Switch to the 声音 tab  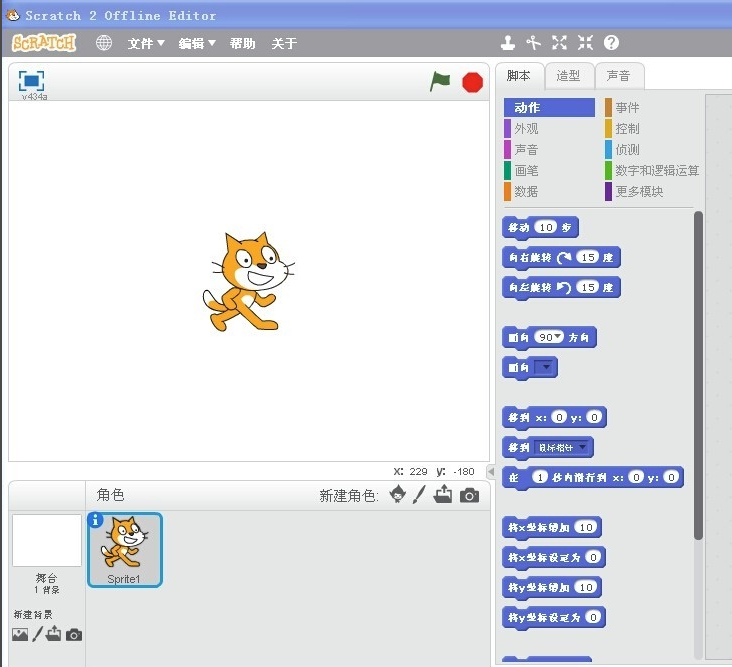point(619,76)
